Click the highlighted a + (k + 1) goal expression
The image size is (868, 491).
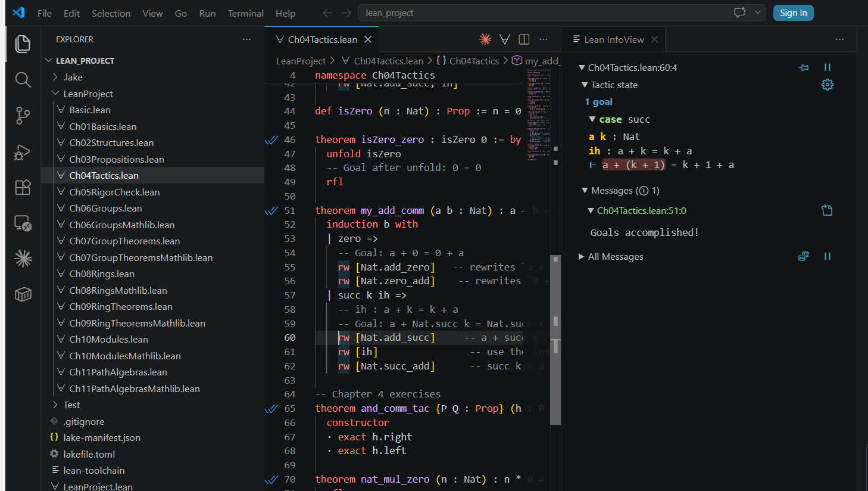633,165
